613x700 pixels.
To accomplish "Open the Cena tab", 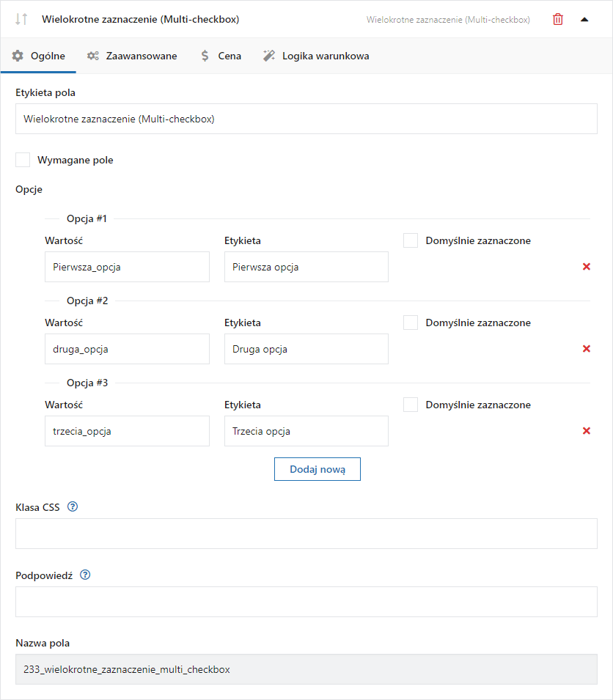I will (x=221, y=56).
